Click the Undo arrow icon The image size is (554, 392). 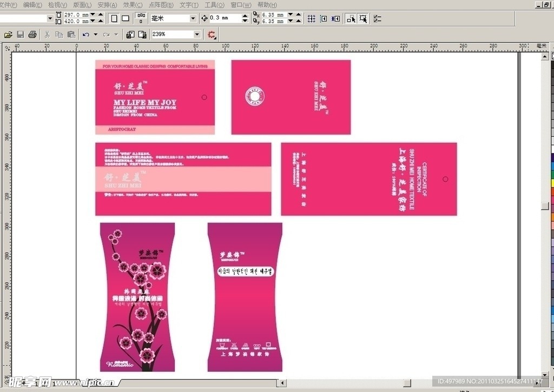(85, 35)
